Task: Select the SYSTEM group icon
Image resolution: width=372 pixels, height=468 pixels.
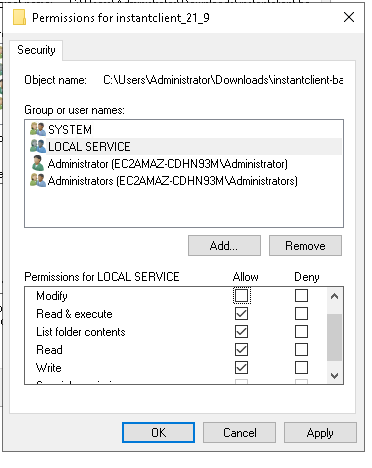Action: coord(38,129)
